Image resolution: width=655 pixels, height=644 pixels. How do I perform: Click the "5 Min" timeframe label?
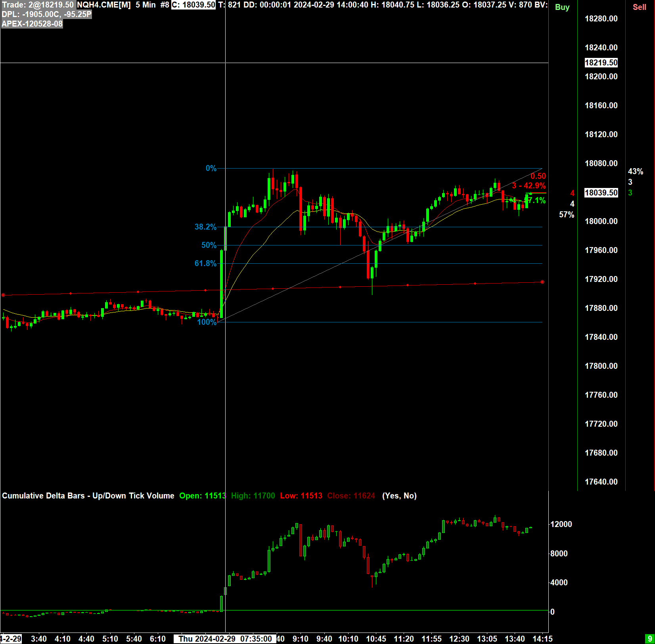point(146,5)
